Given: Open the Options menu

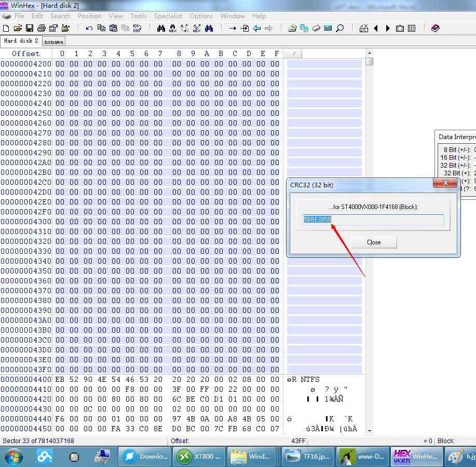Looking at the screenshot, I should pos(201,16).
